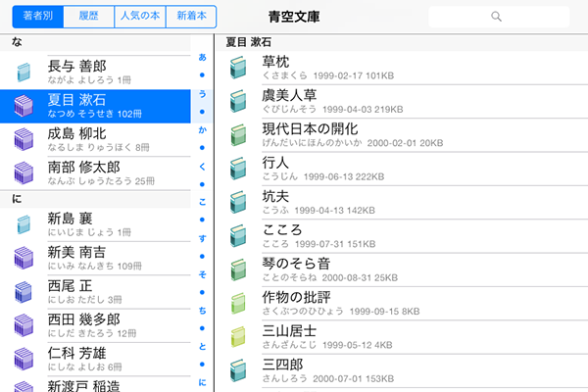This screenshot has width=588, height=392.
Task: Select author 南部 修太郎
Action: pyautogui.click(x=95, y=173)
